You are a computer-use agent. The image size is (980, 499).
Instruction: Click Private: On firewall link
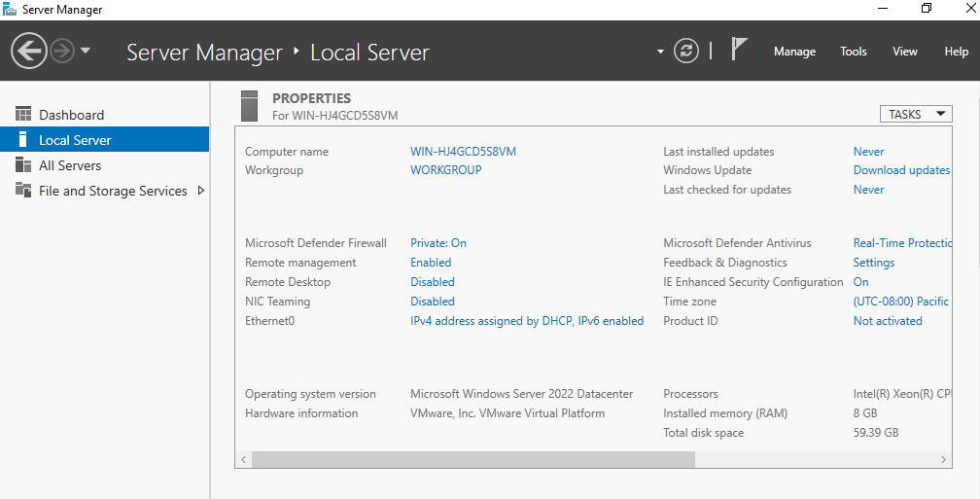438,243
